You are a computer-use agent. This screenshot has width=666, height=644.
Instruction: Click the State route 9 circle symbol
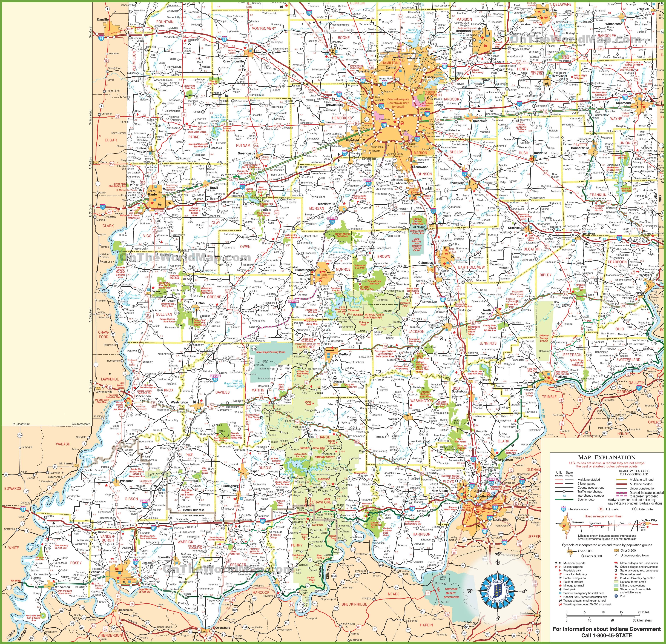(634, 509)
